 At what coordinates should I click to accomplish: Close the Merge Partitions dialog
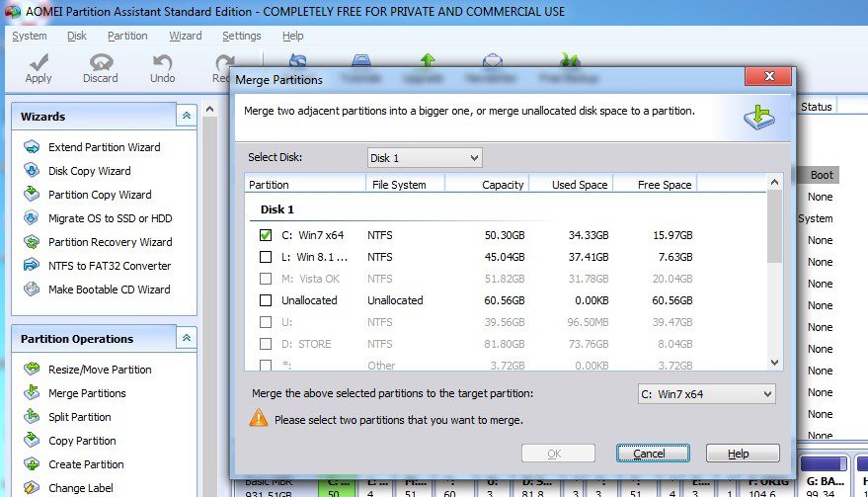(x=768, y=76)
